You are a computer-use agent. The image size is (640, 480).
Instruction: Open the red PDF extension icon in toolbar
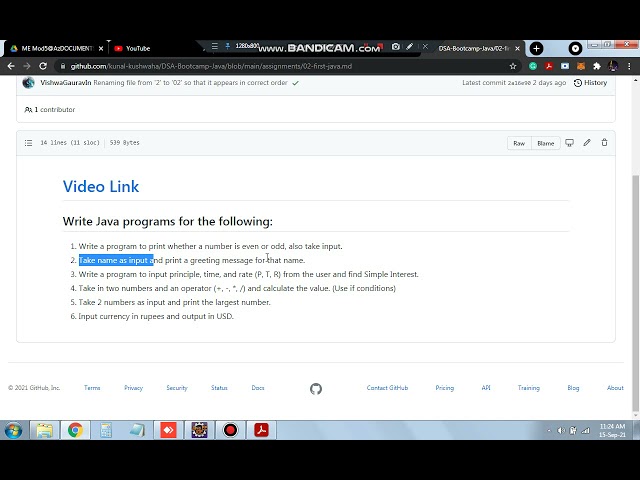coord(549,66)
